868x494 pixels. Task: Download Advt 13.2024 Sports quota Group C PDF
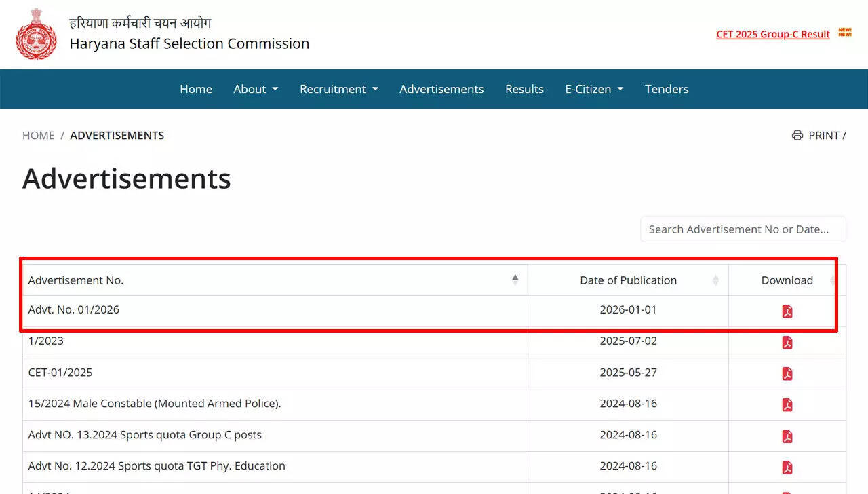787,436
